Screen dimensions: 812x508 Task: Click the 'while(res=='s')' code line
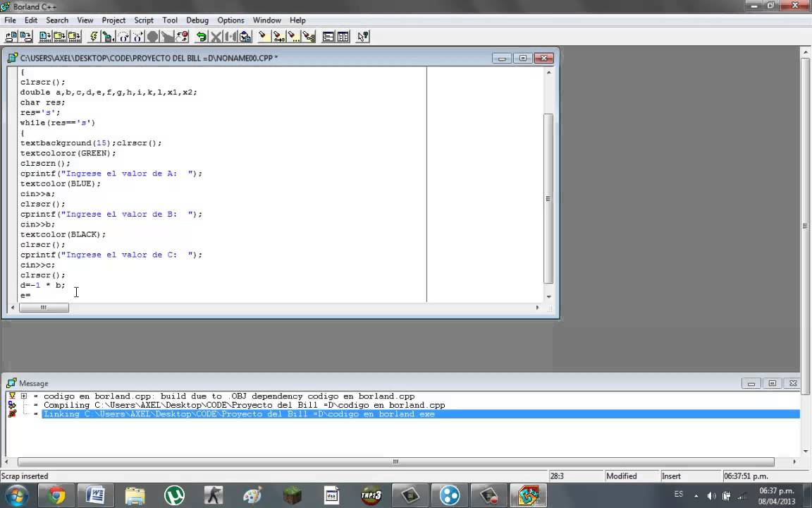click(58, 123)
